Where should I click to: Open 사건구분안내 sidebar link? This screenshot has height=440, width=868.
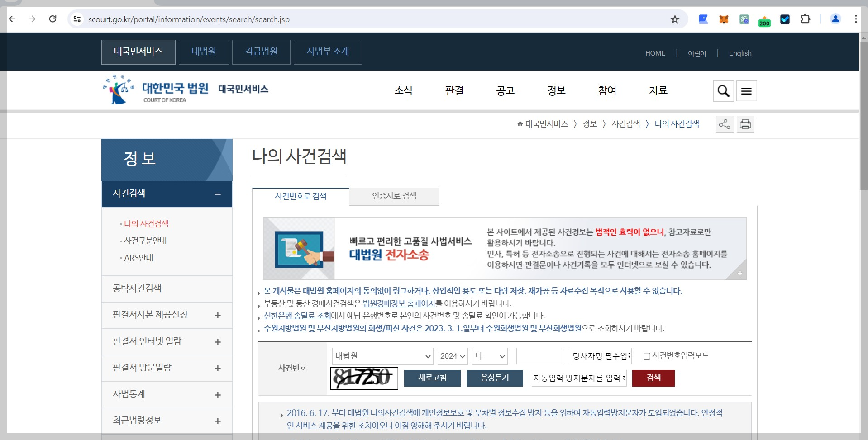pos(145,241)
